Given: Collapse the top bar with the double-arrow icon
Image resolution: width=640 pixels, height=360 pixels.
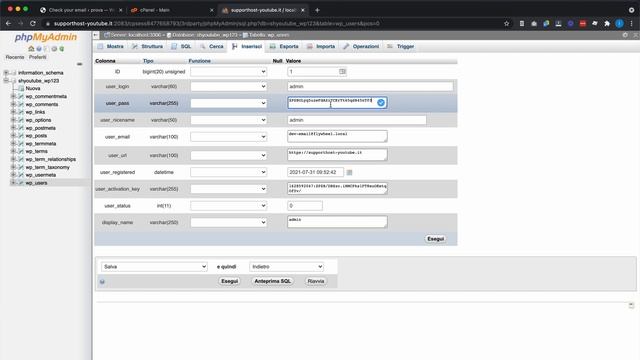Looking at the screenshot, I should pos(636,35).
